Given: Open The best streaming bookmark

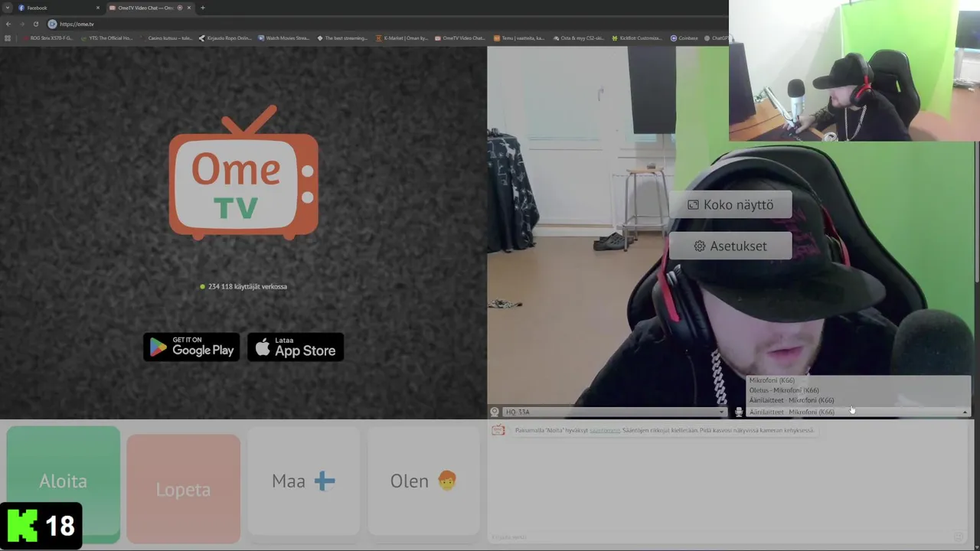Looking at the screenshot, I should (343, 37).
